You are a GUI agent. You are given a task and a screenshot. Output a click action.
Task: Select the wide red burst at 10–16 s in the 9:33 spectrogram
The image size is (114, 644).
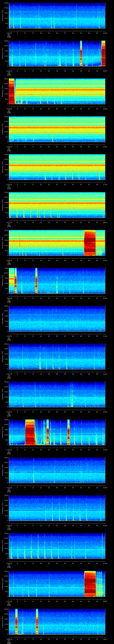pyautogui.click(x=30, y=432)
